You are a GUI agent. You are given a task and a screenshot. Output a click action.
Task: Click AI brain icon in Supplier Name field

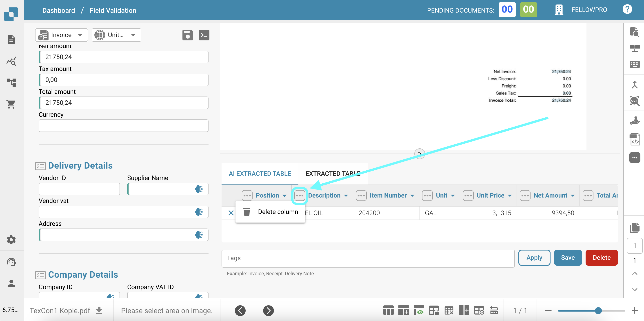199,189
